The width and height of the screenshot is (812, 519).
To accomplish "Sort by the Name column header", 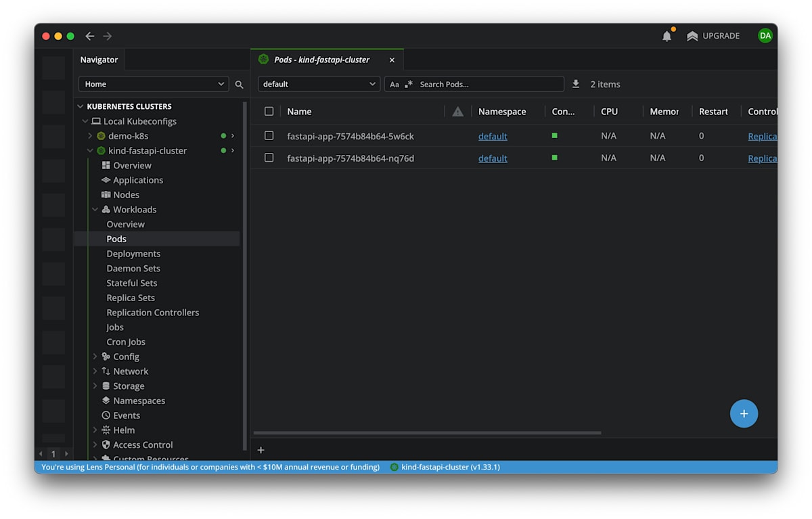I will (x=299, y=112).
